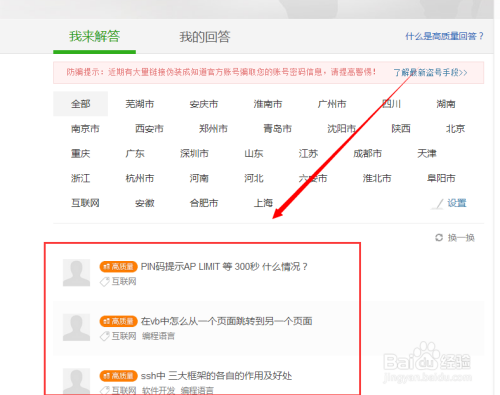Filter questions by 淮南市
500x395 pixels.
click(x=268, y=104)
